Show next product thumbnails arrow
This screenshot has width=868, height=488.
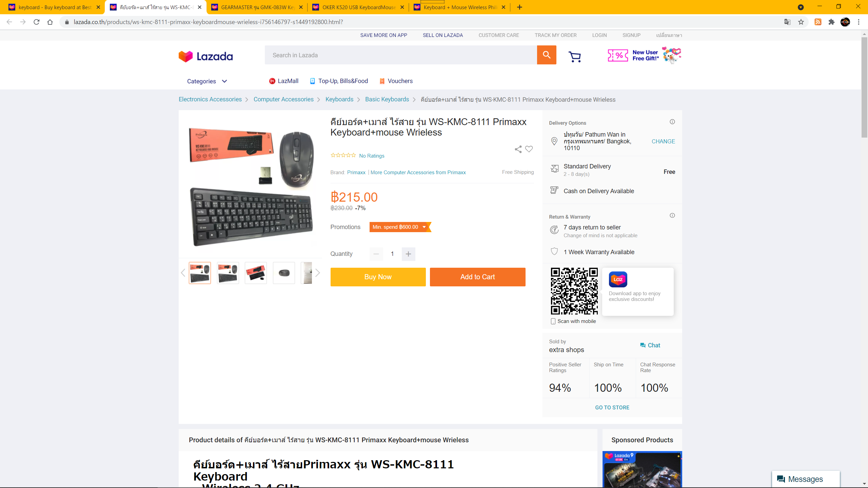pos(318,273)
